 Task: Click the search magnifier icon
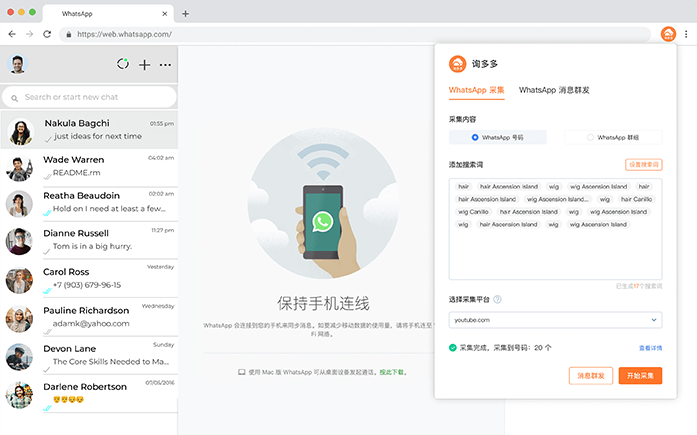[x=15, y=98]
